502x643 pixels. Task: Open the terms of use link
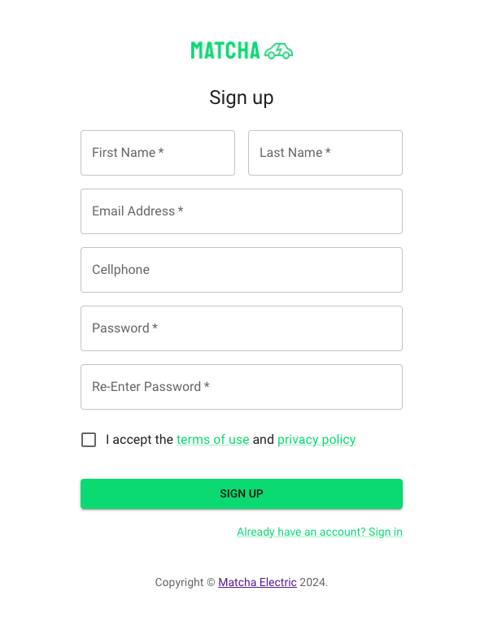click(213, 440)
